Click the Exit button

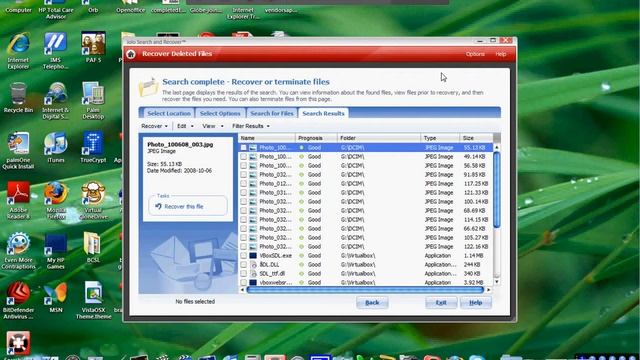441,303
